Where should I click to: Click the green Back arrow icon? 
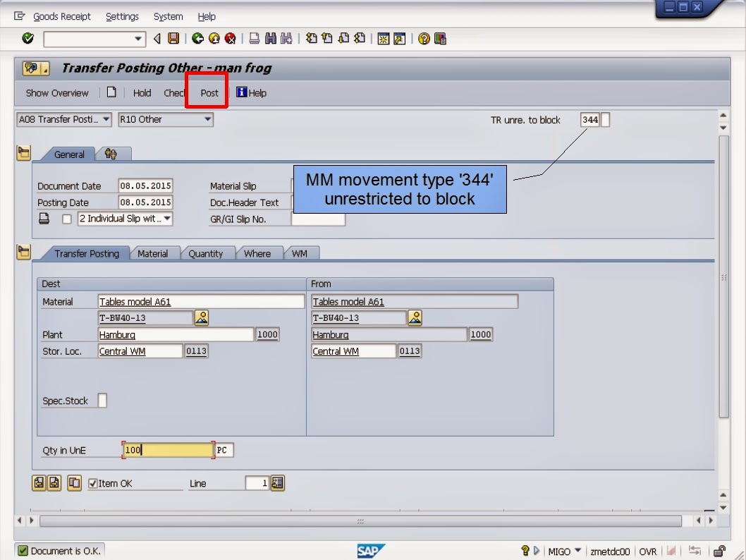pyautogui.click(x=199, y=39)
